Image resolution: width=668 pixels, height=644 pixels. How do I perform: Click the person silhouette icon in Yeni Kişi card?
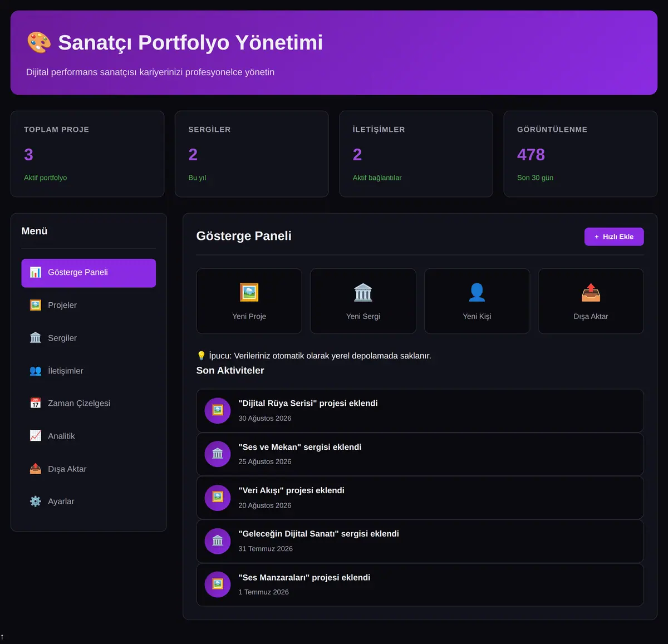pos(477,292)
